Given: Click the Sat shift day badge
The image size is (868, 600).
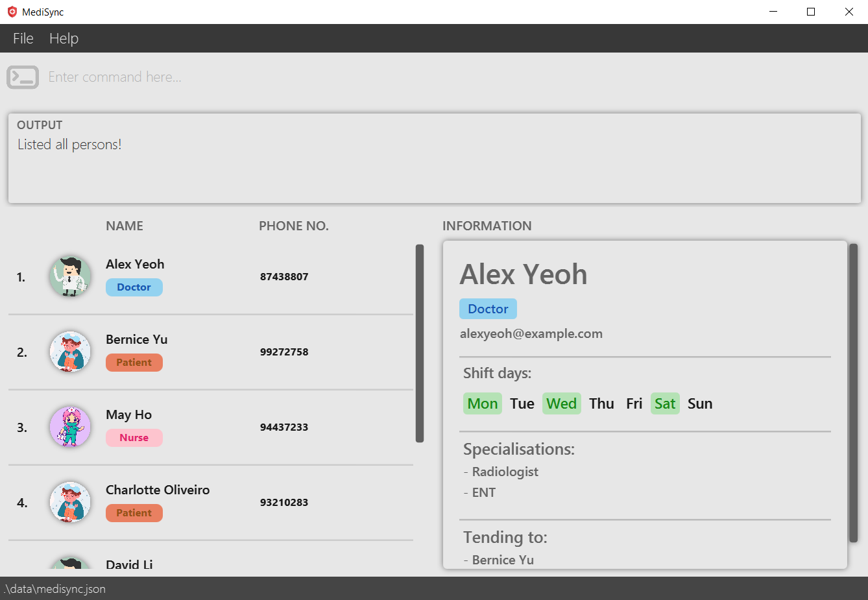Looking at the screenshot, I should click(x=664, y=403).
